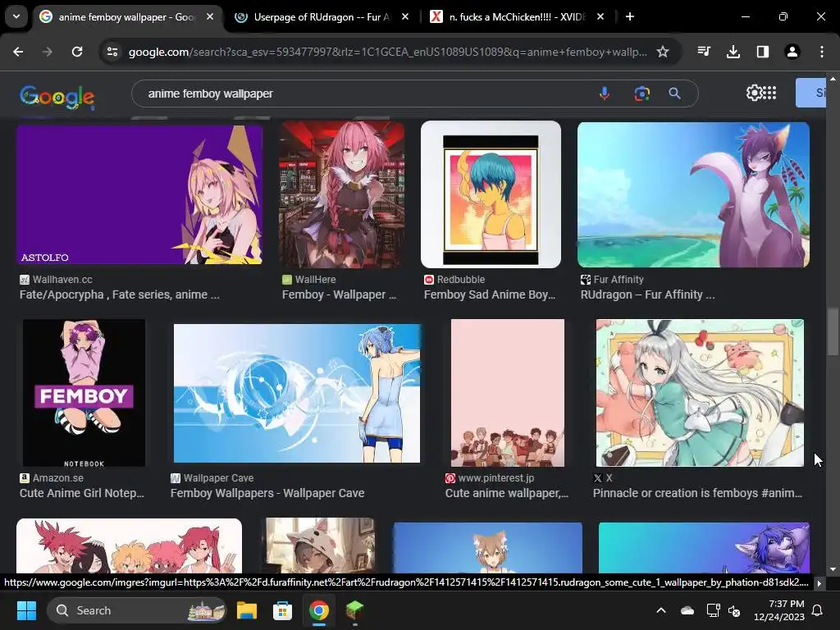Click Femboy Sad Anime Boy link
The width and height of the screenshot is (840, 630).
pyautogui.click(x=490, y=294)
